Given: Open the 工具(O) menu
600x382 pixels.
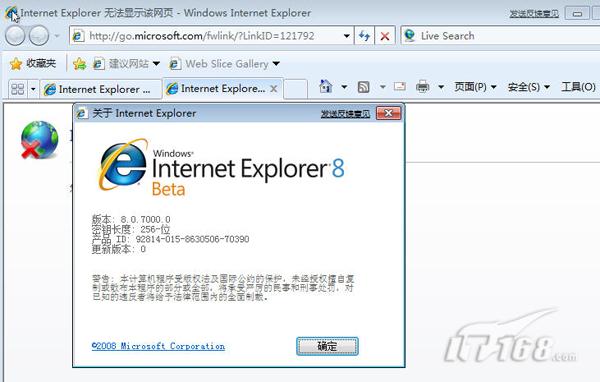Looking at the screenshot, I should (x=578, y=87).
